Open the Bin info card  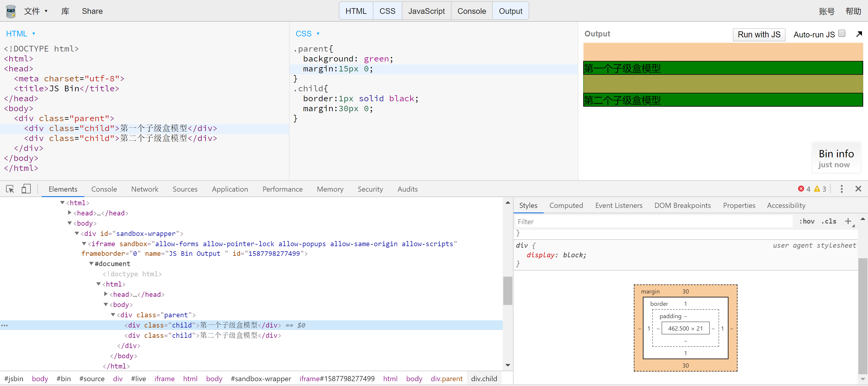coord(836,158)
